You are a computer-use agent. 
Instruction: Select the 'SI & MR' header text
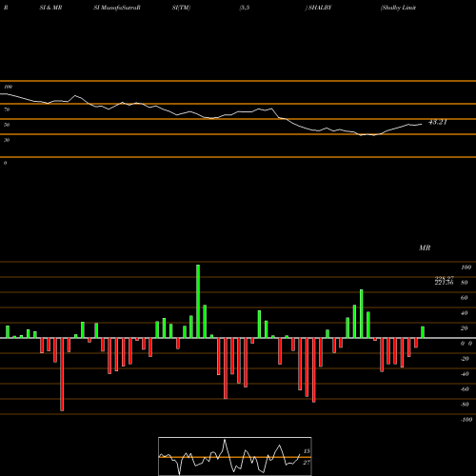[50, 8]
